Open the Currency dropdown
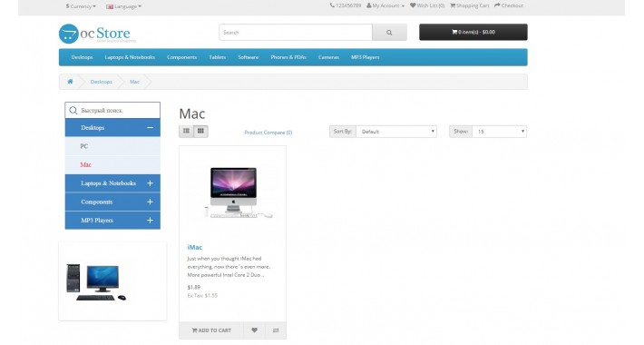This screenshot has width=644, height=345. [x=81, y=6]
